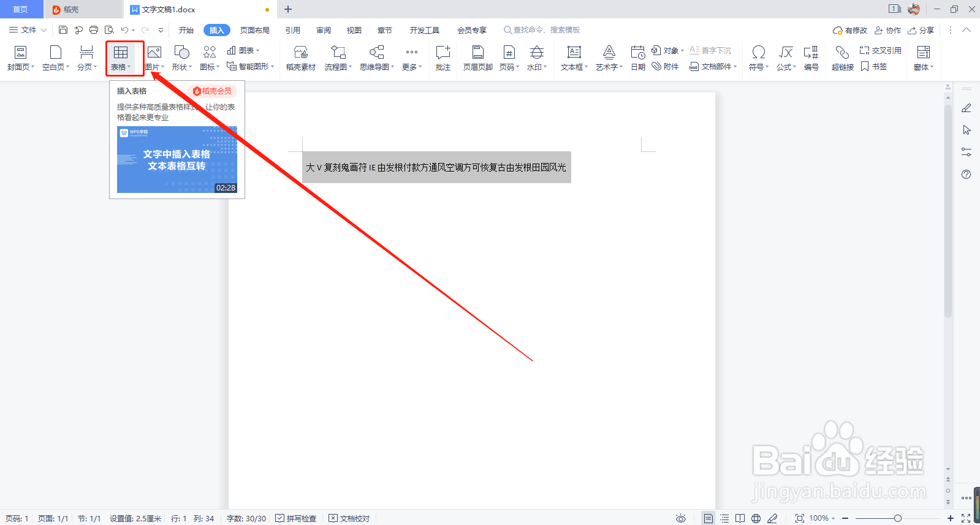Screen dimensions: 980x525
Task: Toggle the 拼写检查 spell check
Action: point(296,518)
